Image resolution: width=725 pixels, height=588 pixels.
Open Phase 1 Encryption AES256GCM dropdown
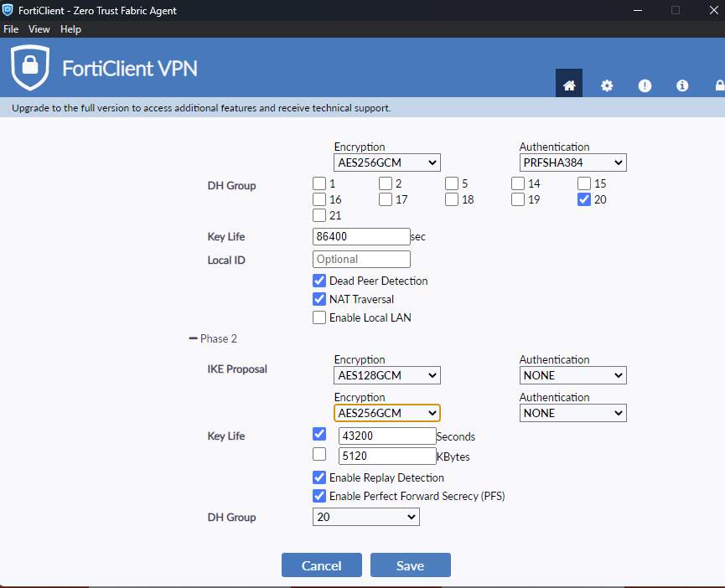click(387, 162)
